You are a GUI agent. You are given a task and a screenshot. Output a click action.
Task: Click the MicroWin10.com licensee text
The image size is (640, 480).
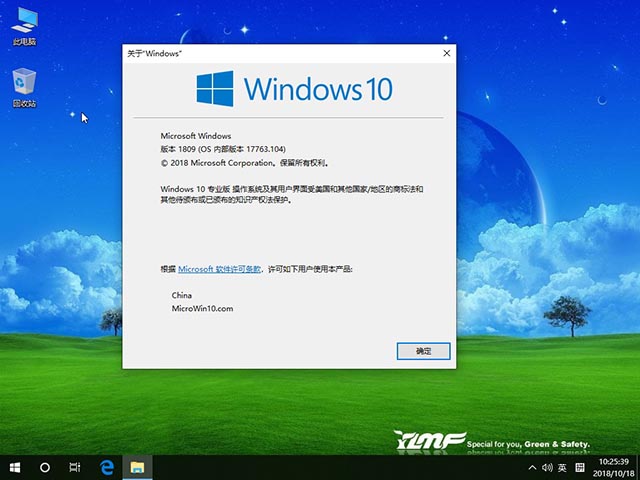coord(202,309)
